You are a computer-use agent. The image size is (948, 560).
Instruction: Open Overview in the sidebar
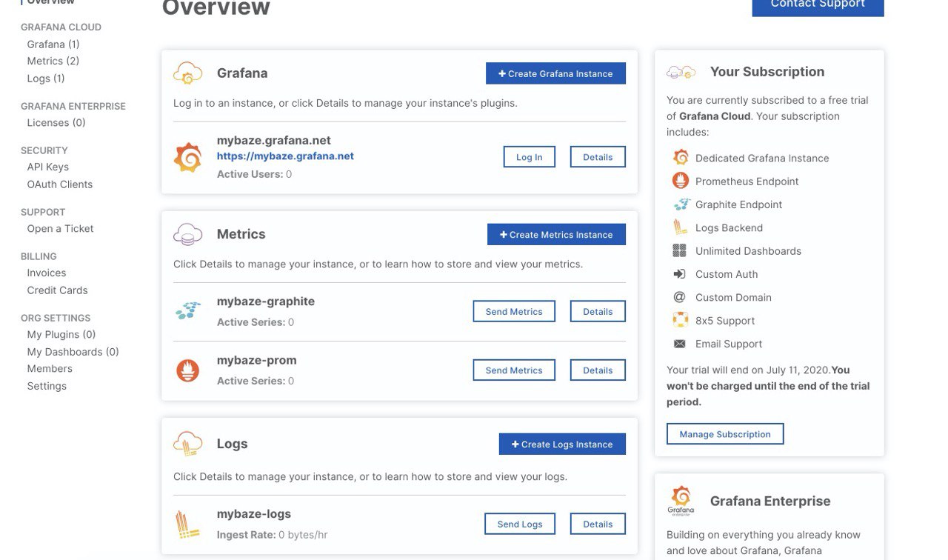50,2
